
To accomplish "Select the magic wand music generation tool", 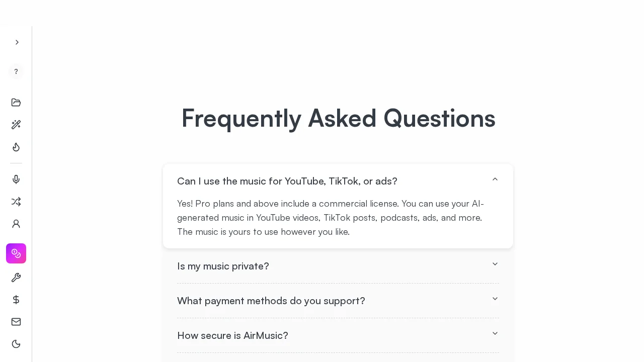I will (x=16, y=125).
